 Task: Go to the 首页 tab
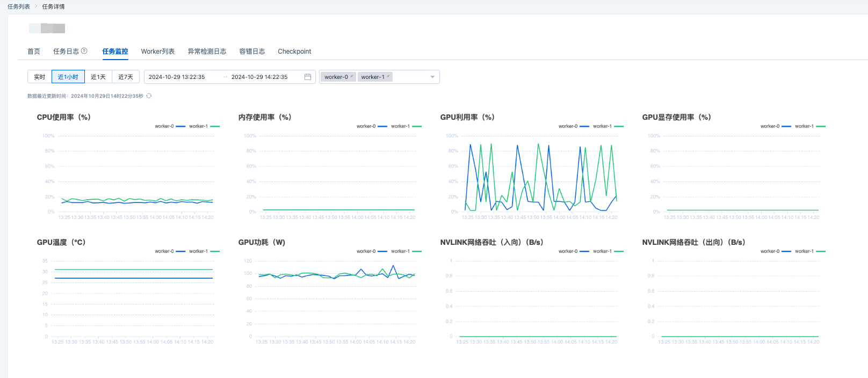(x=34, y=52)
